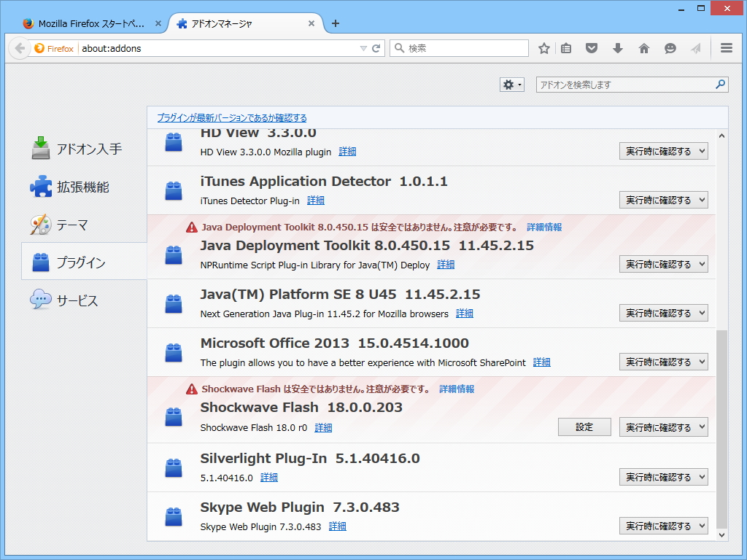Click the Shockwave Flash plugin icon
This screenshot has height=560, width=747.
[x=174, y=416]
